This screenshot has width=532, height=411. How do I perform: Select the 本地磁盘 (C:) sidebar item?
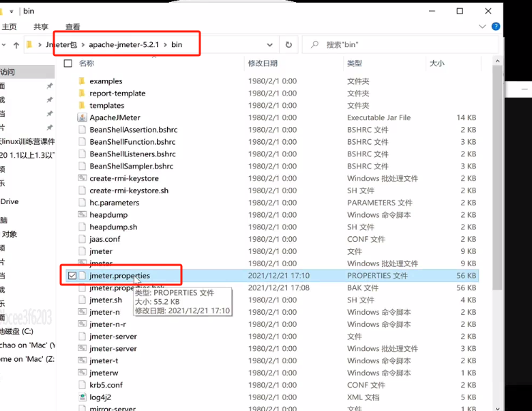coord(17,331)
